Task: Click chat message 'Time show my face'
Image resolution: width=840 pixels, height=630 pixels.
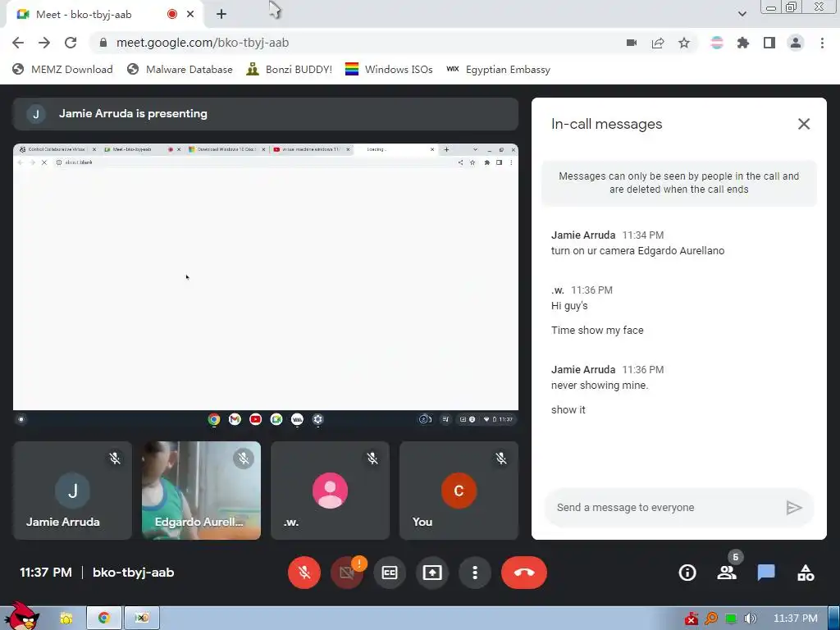Action: pos(597,331)
